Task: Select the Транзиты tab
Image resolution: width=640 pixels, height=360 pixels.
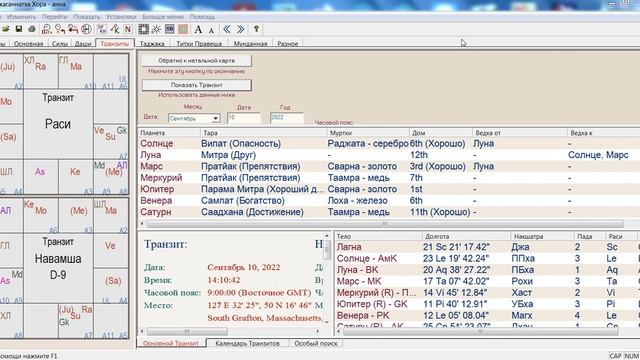Action: (115, 43)
